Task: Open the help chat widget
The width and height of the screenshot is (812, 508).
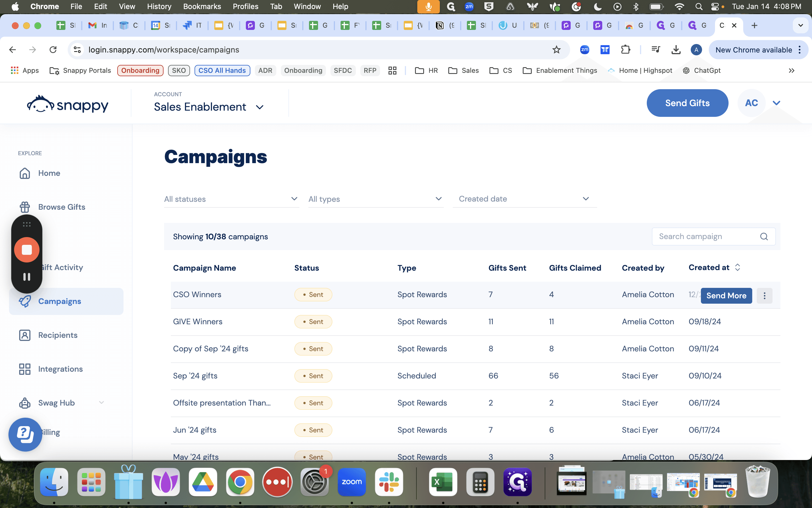Action: tap(25, 434)
